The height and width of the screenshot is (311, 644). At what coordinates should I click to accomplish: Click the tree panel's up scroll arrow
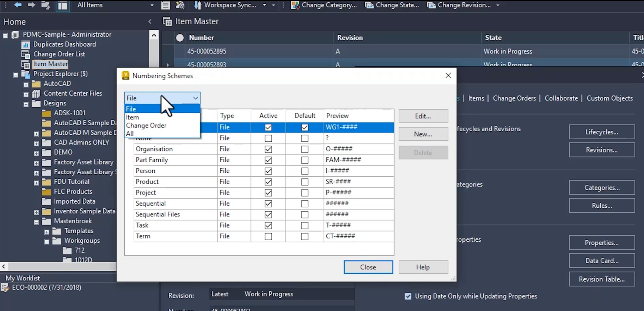154,35
